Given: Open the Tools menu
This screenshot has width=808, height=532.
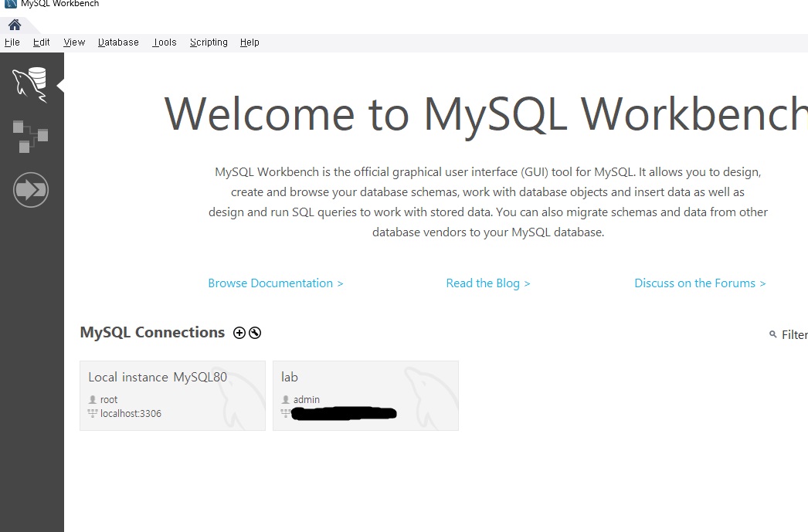Looking at the screenshot, I should click(x=165, y=42).
